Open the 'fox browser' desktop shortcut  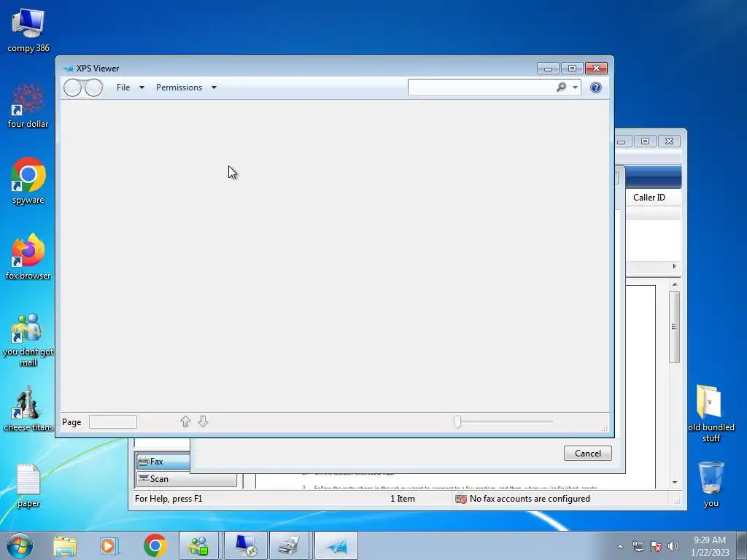pos(28,257)
